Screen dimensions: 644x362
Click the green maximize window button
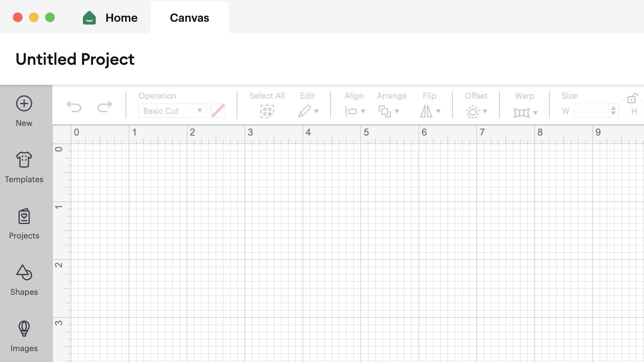tap(50, 17)
